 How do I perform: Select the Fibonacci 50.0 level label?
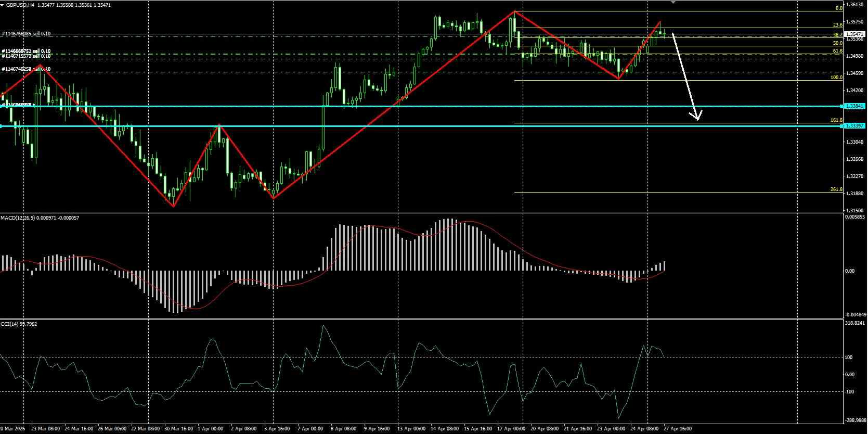click(x=837, y=43)
